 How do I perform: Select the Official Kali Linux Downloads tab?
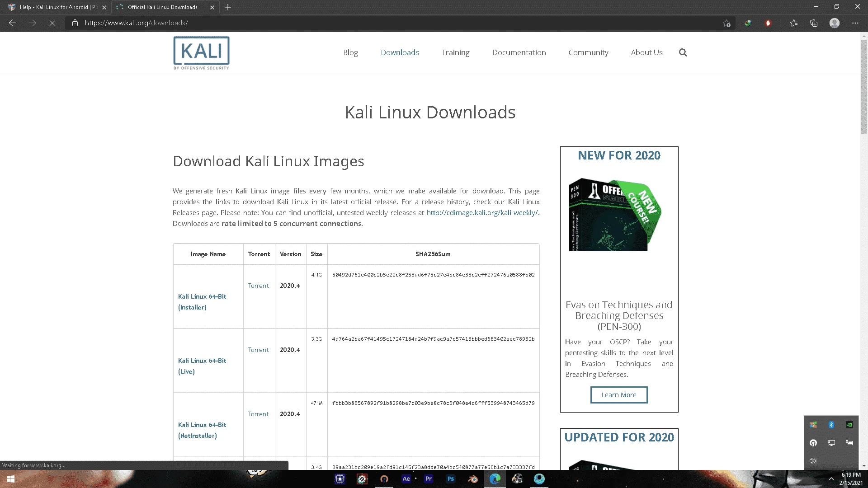[x=163, y=7]
